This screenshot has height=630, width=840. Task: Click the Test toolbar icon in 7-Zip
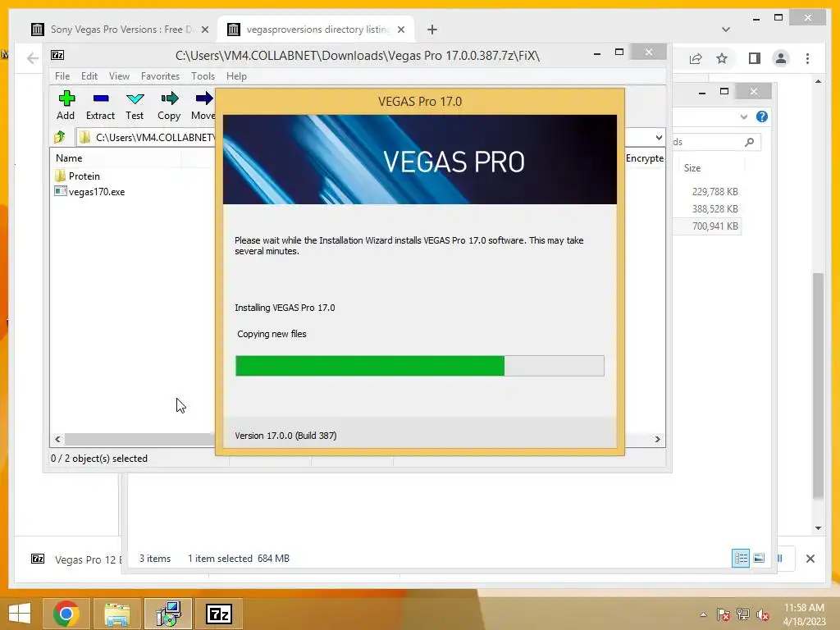(135, 106)
